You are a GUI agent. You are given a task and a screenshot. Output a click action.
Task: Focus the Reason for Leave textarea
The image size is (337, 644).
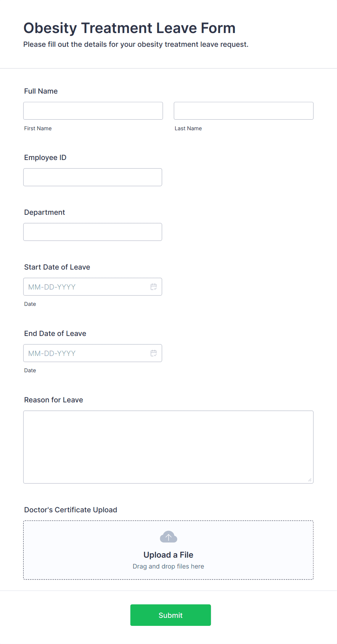click(x=168, y=447)
